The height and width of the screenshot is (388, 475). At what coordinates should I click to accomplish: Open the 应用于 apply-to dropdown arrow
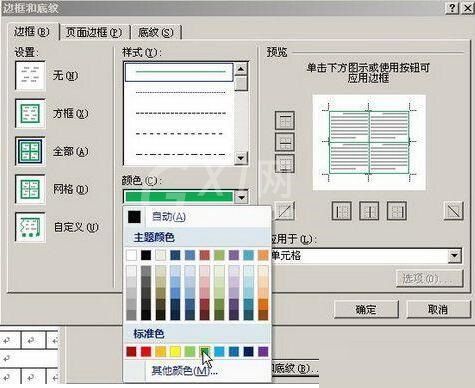pos(454,256)
